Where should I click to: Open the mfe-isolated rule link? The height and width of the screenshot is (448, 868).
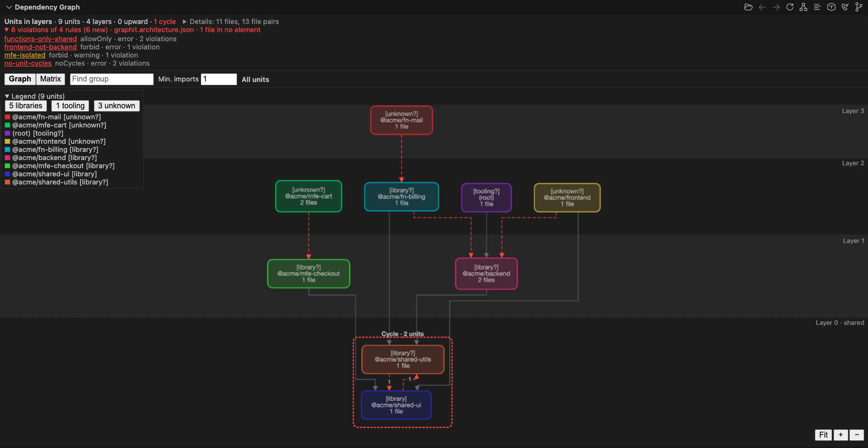[x=25, y=55]
